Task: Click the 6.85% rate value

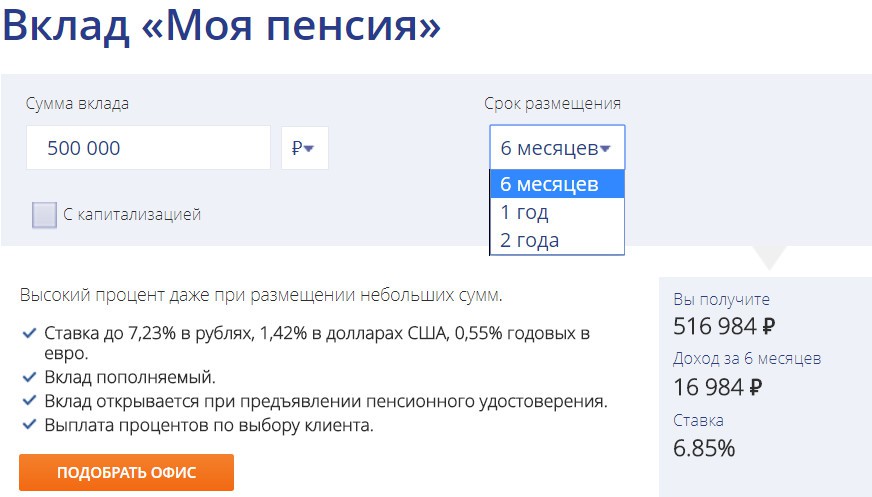Action: [x=704, y=447]
